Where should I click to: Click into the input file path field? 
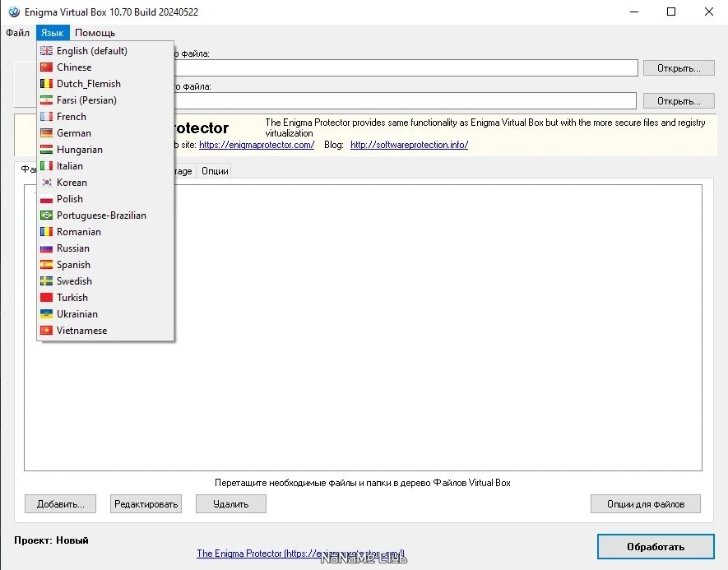tap(406, 68)
